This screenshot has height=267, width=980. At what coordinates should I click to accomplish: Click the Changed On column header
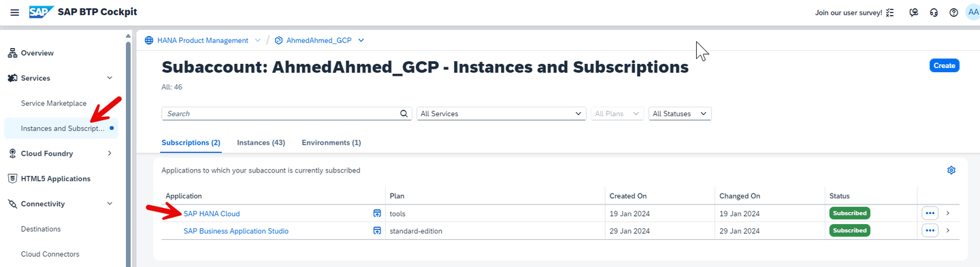[x=740, y=196]
